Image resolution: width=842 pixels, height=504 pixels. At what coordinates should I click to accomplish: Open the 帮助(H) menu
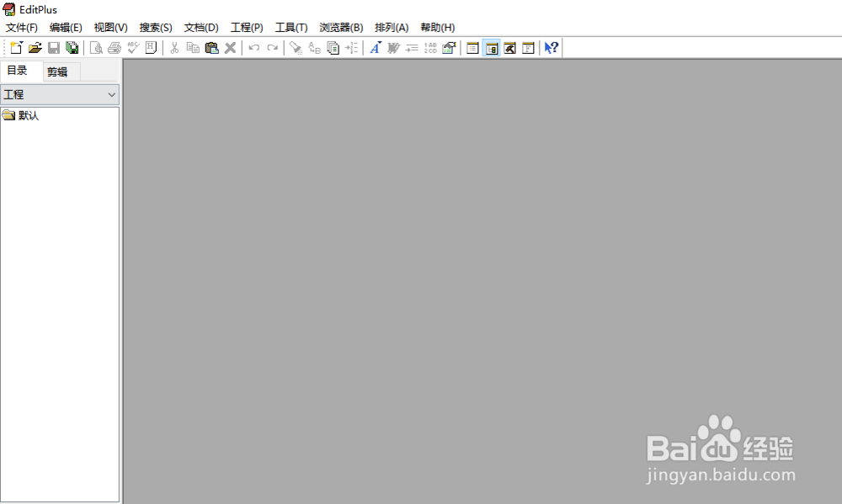coord(437,28)
